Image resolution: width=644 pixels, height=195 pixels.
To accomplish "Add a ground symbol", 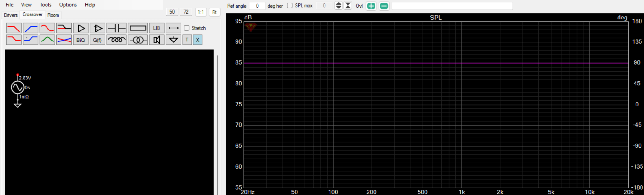I will [173, 40].
